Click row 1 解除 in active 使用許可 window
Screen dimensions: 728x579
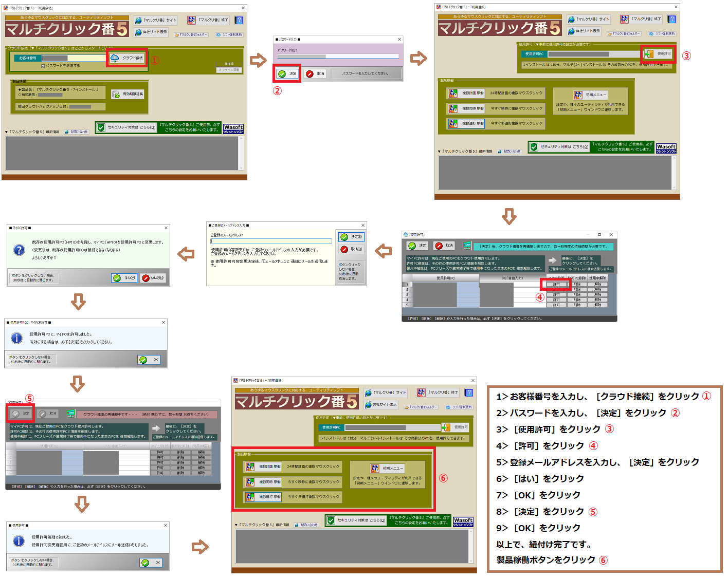pos(597,284)
